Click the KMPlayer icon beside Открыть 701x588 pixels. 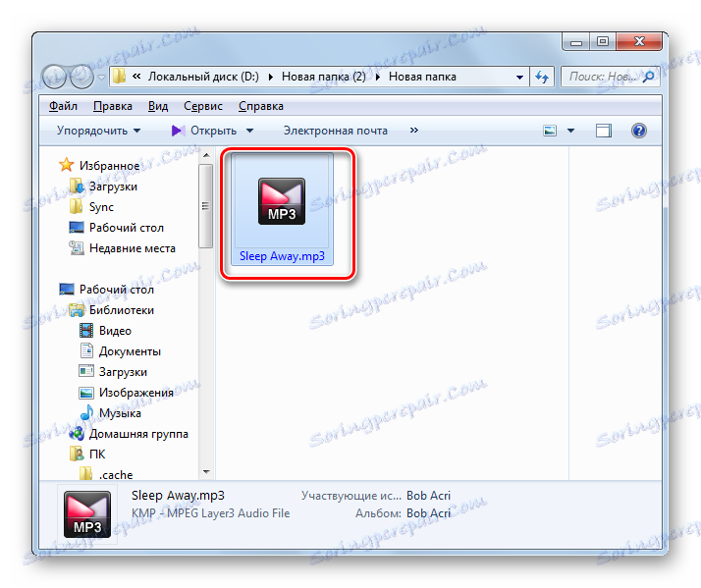(178, 131)
